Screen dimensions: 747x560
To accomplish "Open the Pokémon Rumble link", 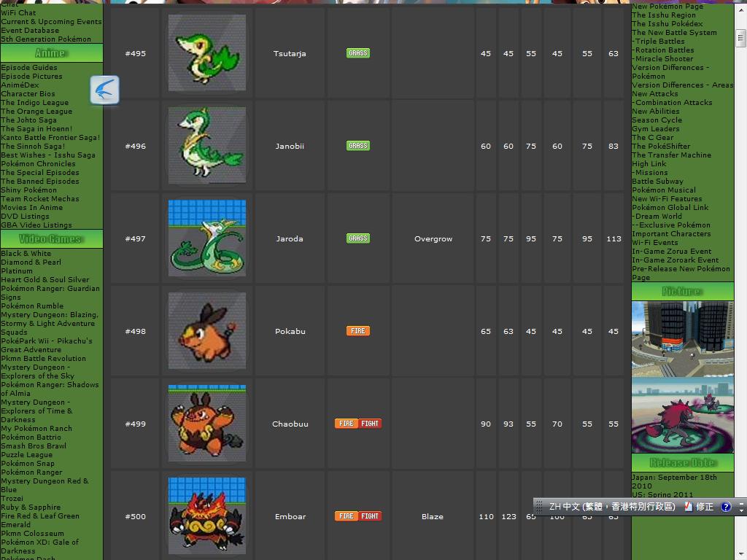I will point(32,306).
